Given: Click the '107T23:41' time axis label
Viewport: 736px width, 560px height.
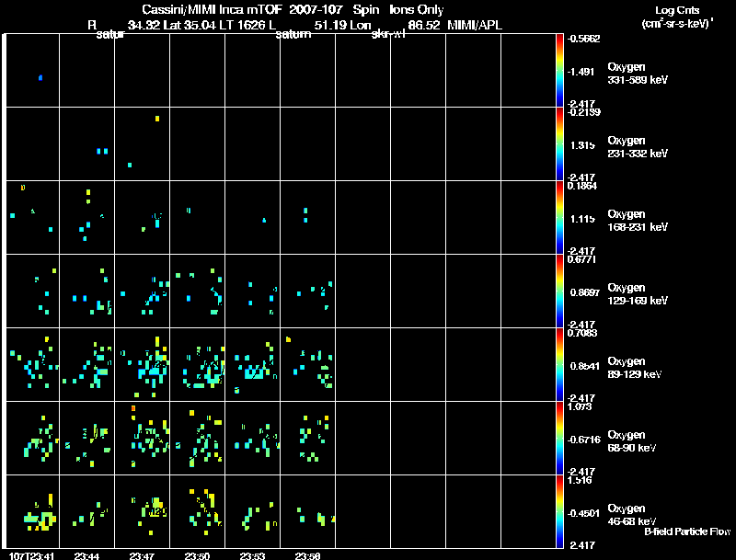Looking at the screenshot, I should point(31,556).
